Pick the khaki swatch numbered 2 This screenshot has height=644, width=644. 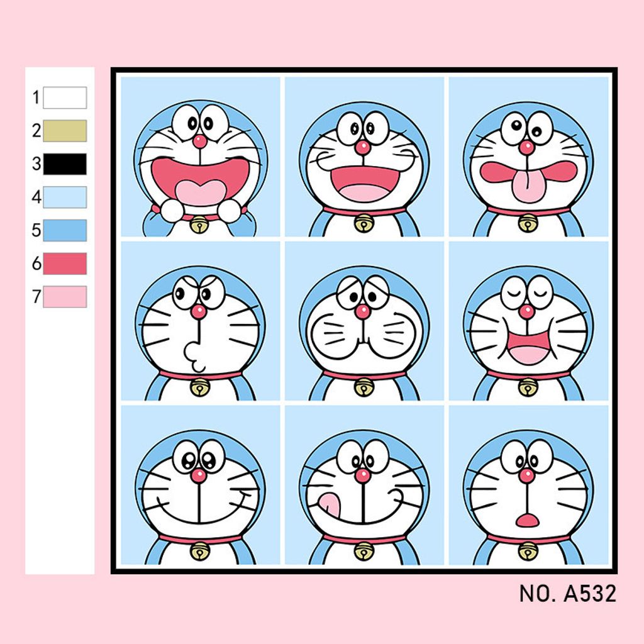click(65, 131)
